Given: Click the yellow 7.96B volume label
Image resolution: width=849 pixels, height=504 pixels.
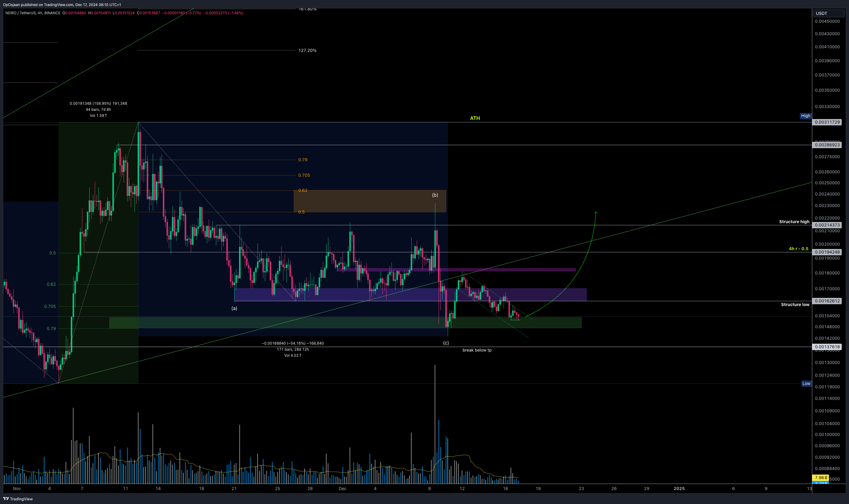Looking at the screenshot, I should tap(821, 478).
